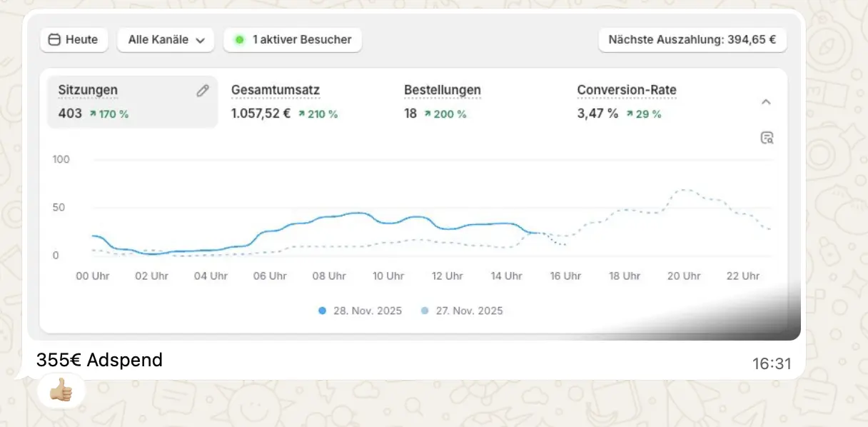Click the blue legend dot for 28. Nov. 2025
The height and width of the screenshot is (427, 868).
(x=321, y=311)
